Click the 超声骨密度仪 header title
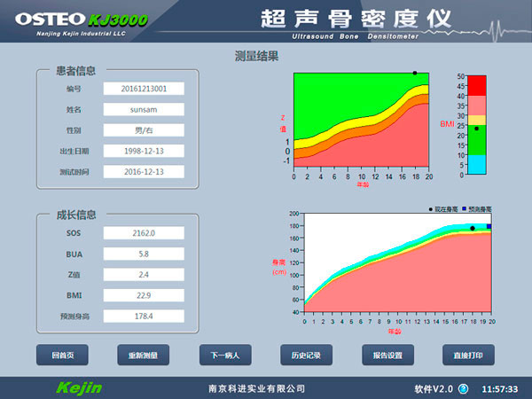Screen dimensions: 532x399 pos(356,19)
